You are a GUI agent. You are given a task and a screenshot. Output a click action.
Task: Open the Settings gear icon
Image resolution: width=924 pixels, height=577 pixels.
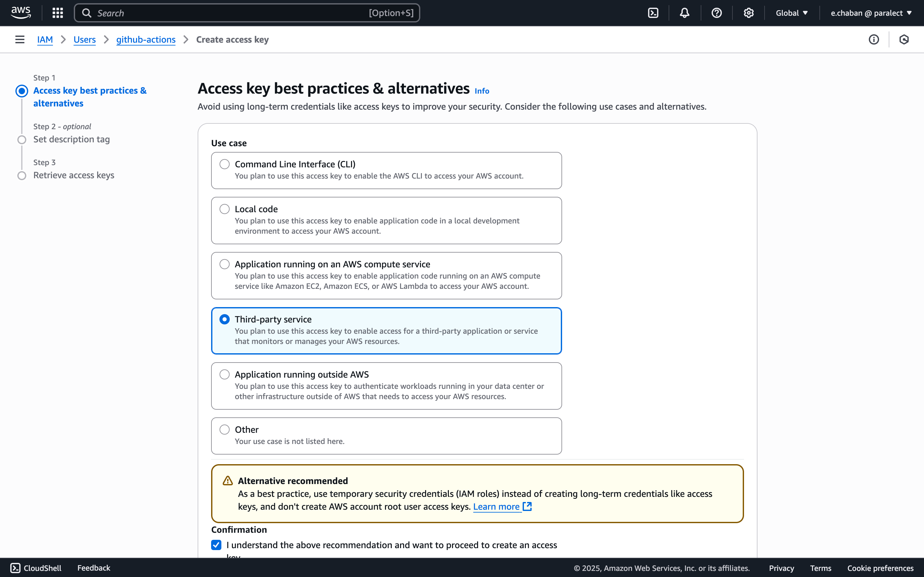click(x=749, y=13)
